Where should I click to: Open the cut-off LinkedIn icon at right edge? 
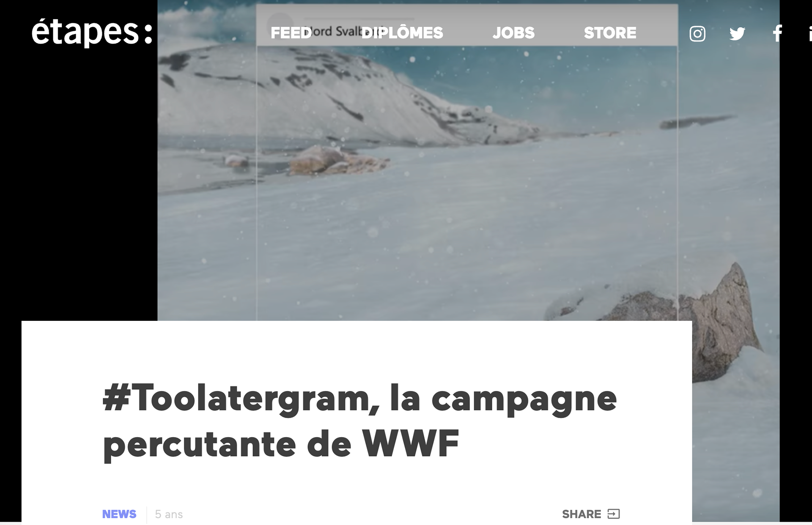click(810, 33)
